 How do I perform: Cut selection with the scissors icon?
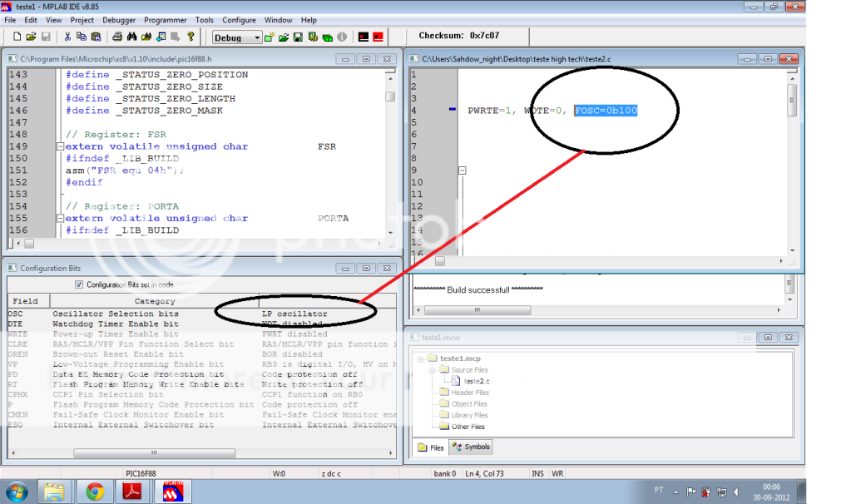click(x=67, y=37)
